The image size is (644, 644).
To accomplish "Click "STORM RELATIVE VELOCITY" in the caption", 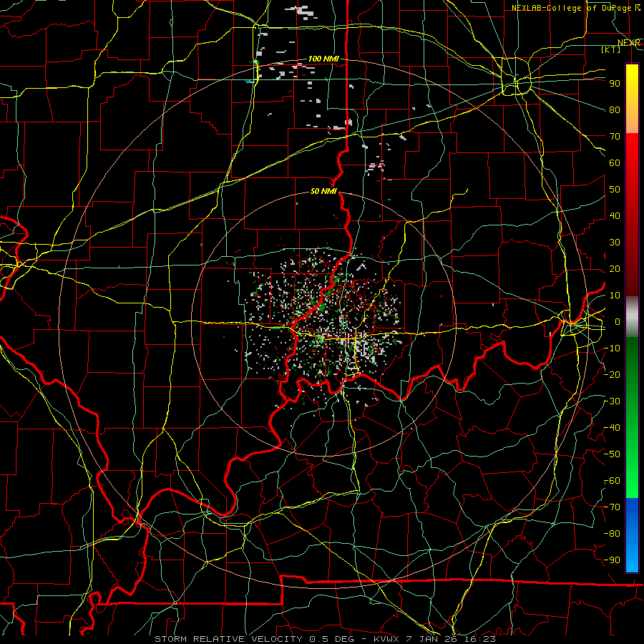I will [x=228, y=639].
